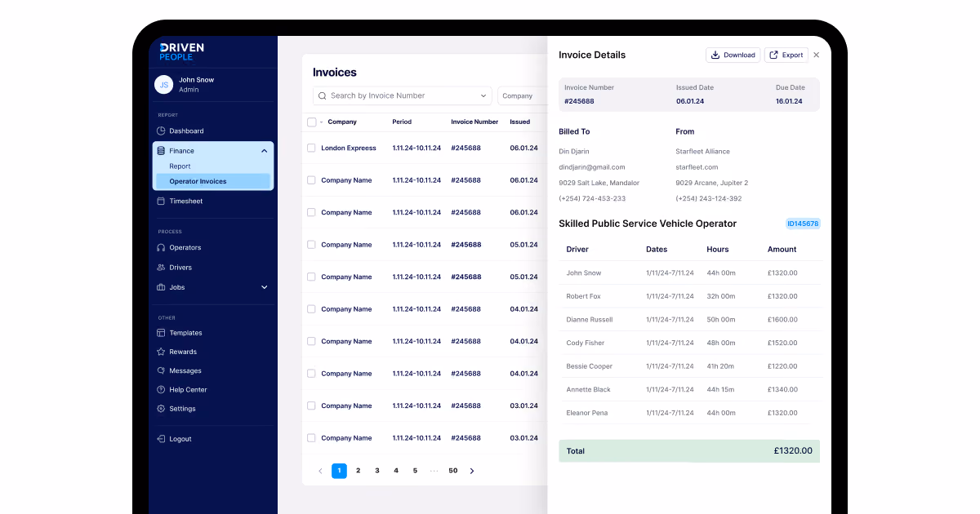Click the Help Center question icon
The image size is (980, 514).
(161, 390)
